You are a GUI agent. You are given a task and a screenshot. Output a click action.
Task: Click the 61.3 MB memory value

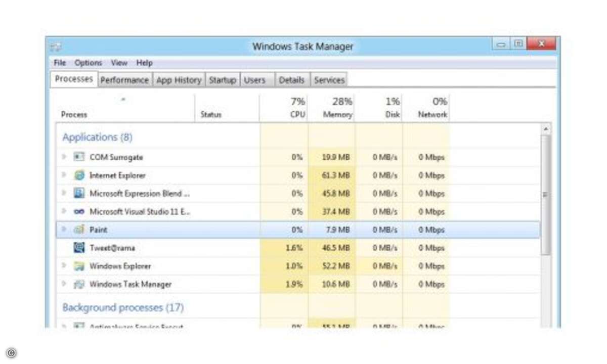pos(336,175)
